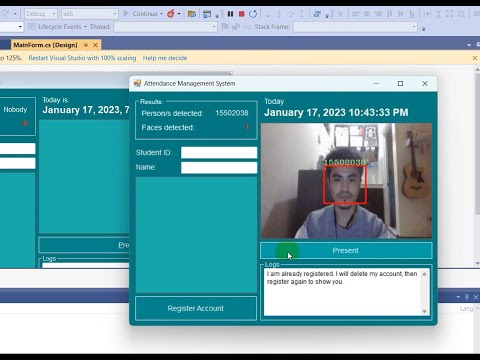Click the thread flag icon
This screenshot has width=480, height=360.
point(225,27)
